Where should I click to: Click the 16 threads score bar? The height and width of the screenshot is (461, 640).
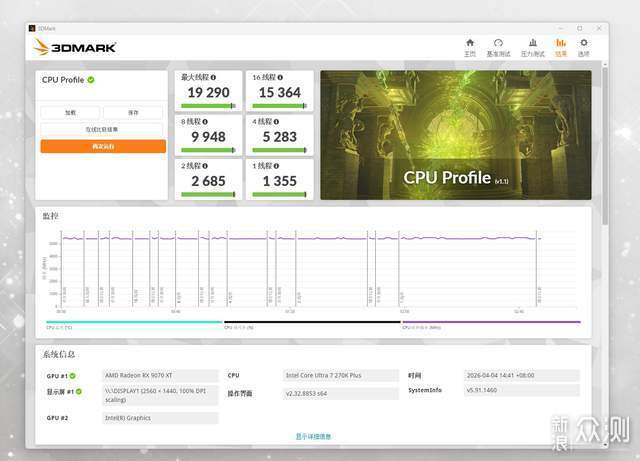tap(280, 106)
